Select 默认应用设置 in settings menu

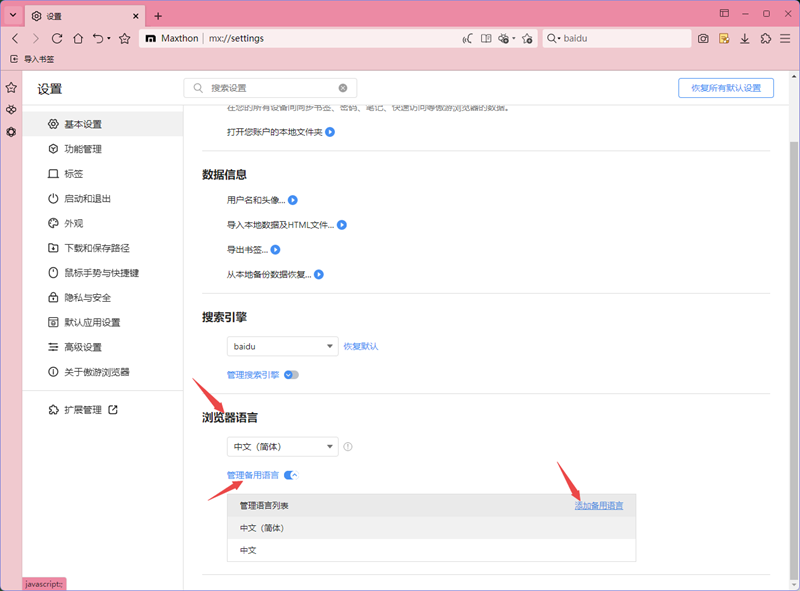(x=103, y=322)
